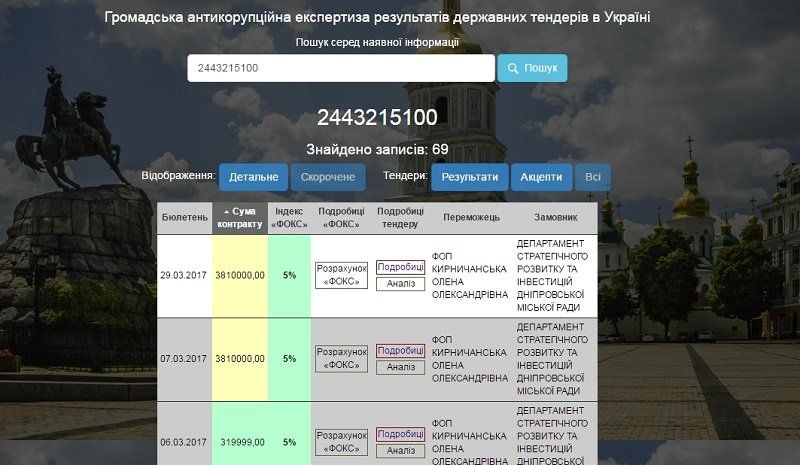Open Аналіз for 06.03.2017 tender
The height and width of the screenshot is (465, 800).
tap(401, 451)
